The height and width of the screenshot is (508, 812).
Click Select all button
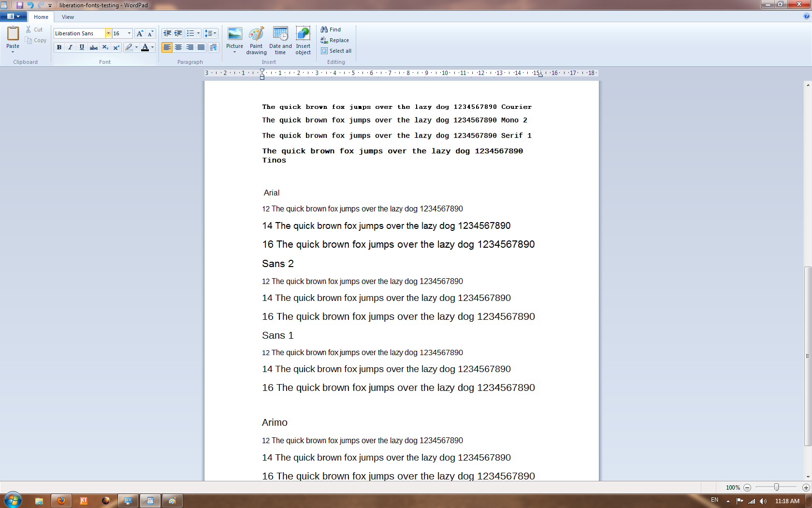336,51
